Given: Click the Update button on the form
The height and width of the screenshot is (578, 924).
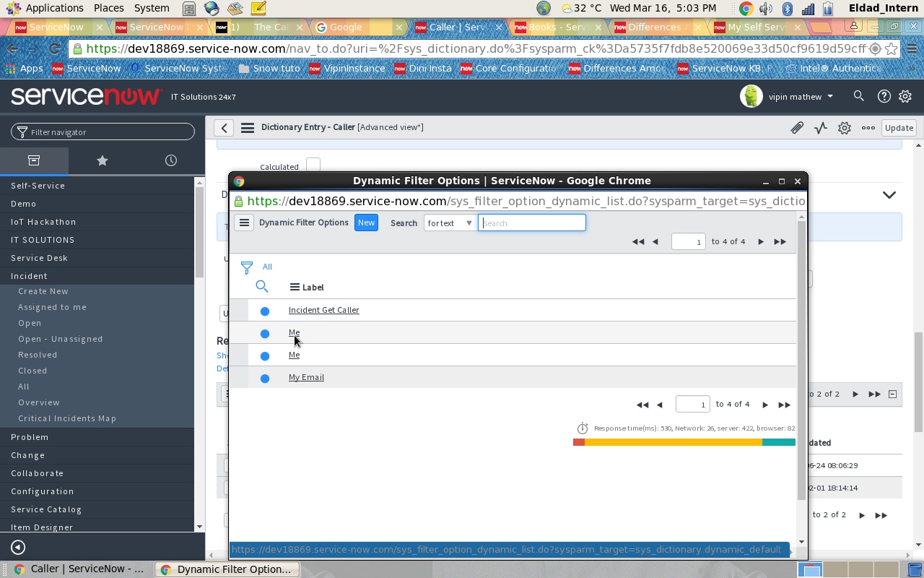Looking at the screenshot, I should click(x=899, y=128).
